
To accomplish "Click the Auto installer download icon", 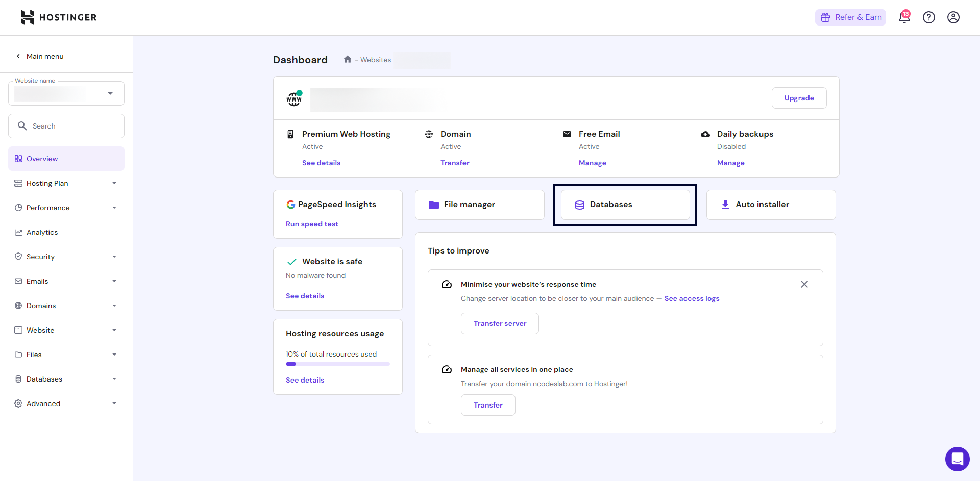I will pyautogui.click(x=725, y=205).
